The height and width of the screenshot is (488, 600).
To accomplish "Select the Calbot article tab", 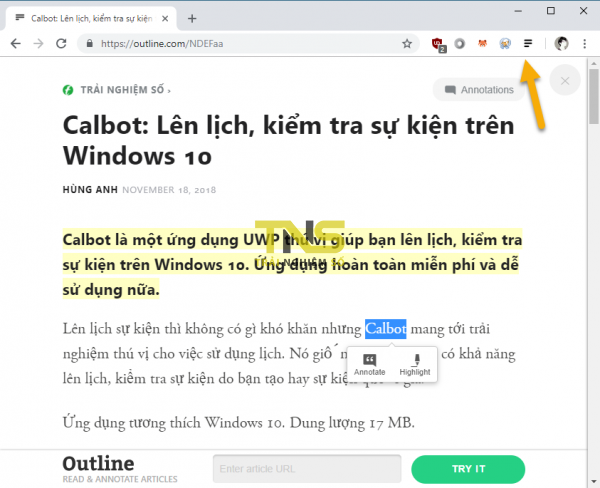I will (91, 18).
